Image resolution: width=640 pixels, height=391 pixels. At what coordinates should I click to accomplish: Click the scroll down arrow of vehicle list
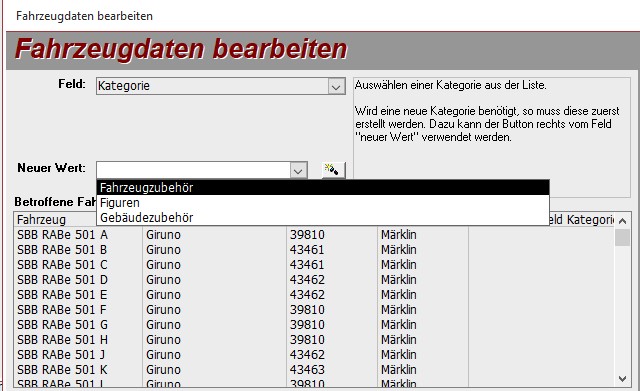coord(622,379)
